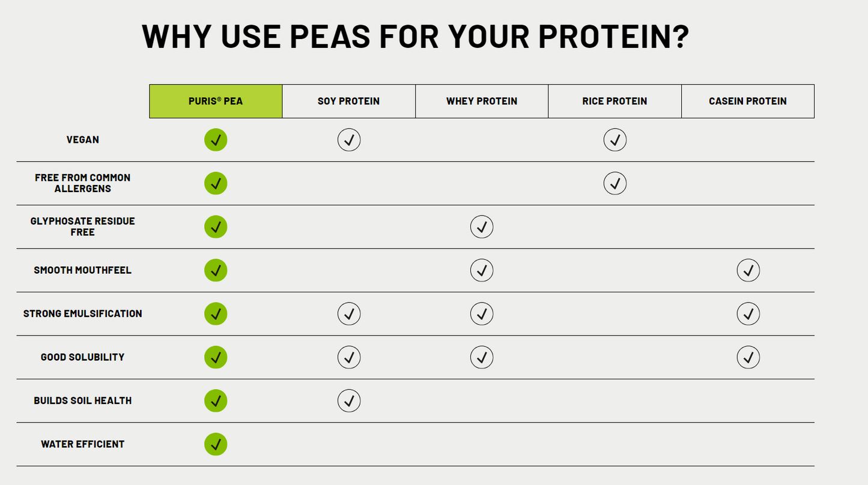Select the Casein Protein column header
The height and width of the screenshot is (485, 868).
click(748, 101)
